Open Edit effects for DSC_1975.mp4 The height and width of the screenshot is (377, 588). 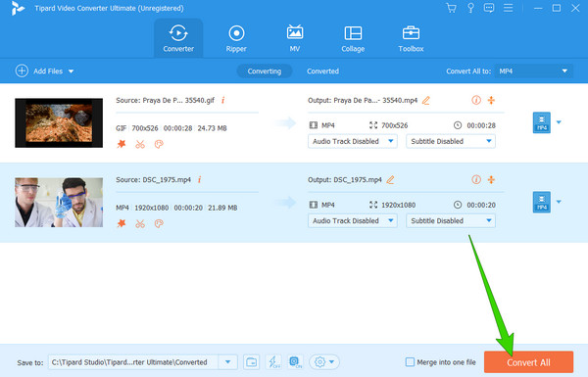click(x=122, y=223)
